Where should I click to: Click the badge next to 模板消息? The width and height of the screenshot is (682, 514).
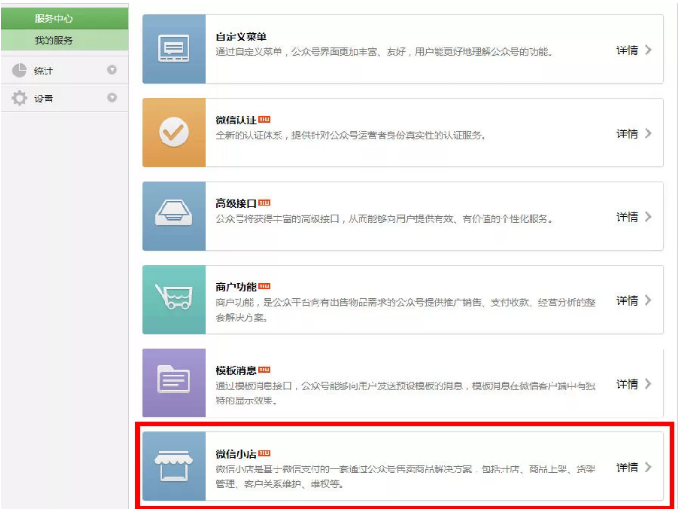tap(264, 370)
